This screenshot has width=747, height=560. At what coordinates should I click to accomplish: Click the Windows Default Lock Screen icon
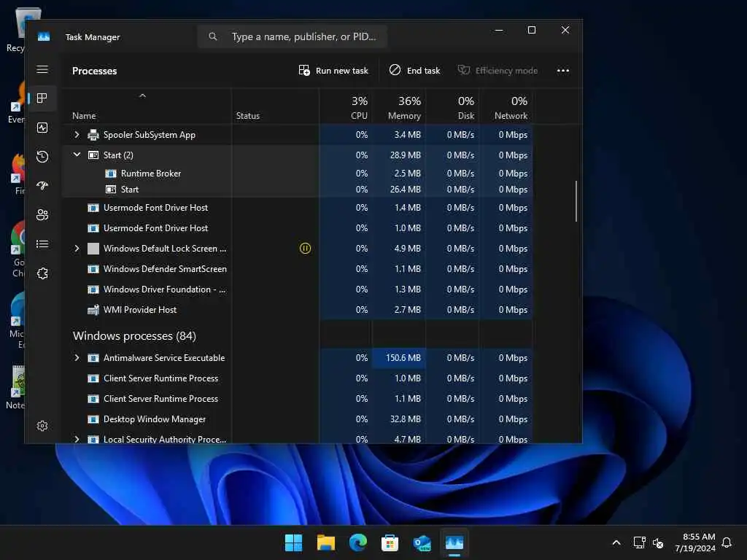point(93,249)
